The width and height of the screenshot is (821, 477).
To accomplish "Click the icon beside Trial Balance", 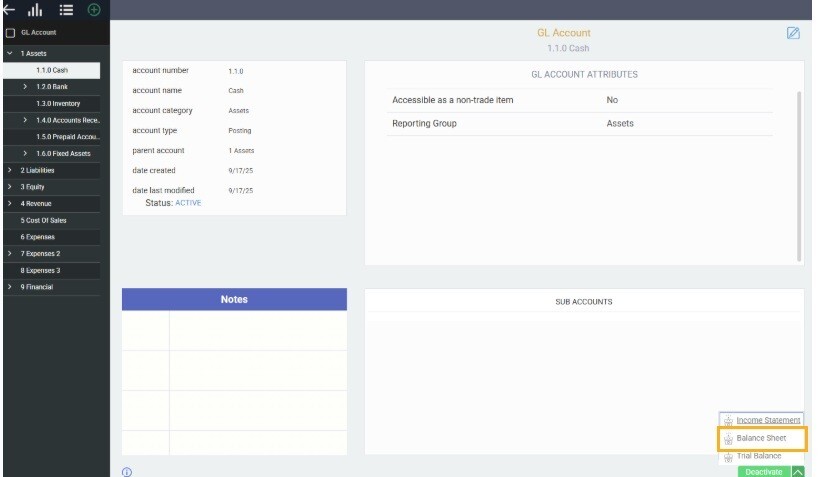I will click(728, 456).
